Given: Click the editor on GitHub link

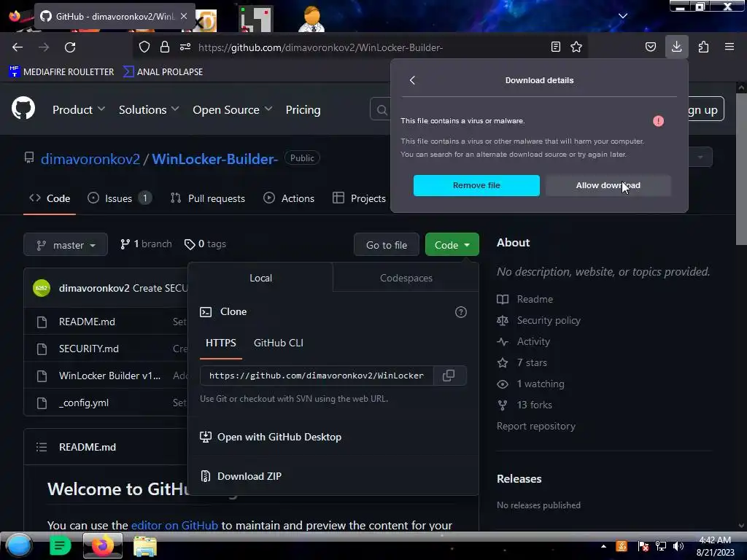Looking at the screenshot, I should [x=174, y=525].
